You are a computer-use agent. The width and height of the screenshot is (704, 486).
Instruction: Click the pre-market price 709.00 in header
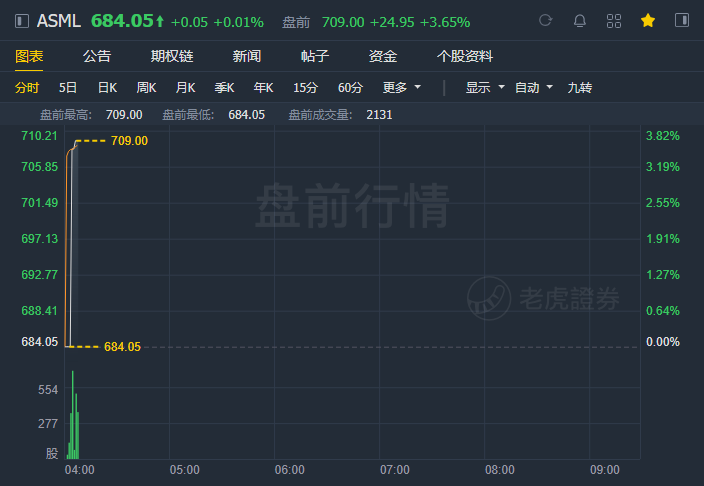[x=343, y=22]
